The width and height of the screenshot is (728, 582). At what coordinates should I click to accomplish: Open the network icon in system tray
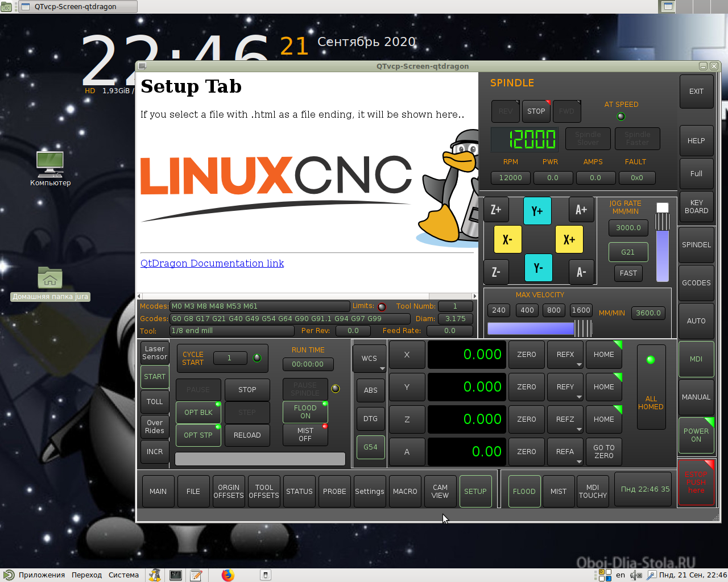[652, 575]
